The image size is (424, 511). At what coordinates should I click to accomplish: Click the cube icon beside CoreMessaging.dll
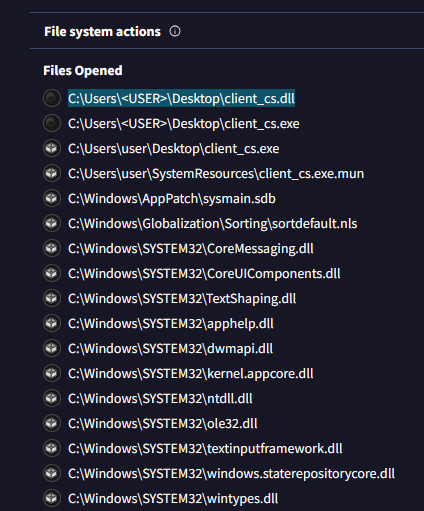(x=52, y=248)
